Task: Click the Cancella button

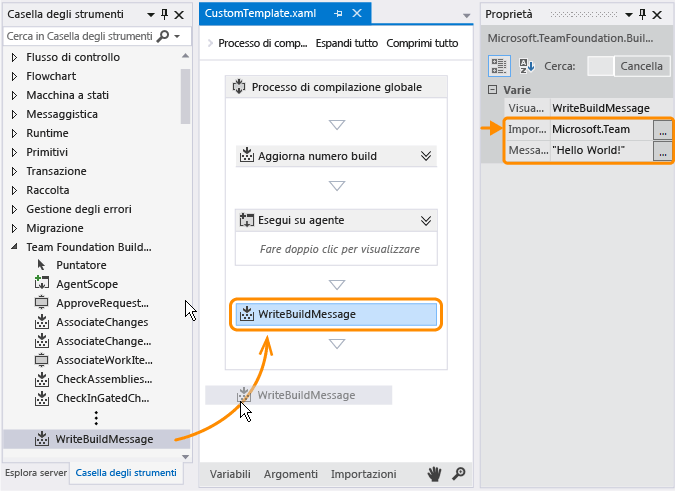Action: click(641, 66)
